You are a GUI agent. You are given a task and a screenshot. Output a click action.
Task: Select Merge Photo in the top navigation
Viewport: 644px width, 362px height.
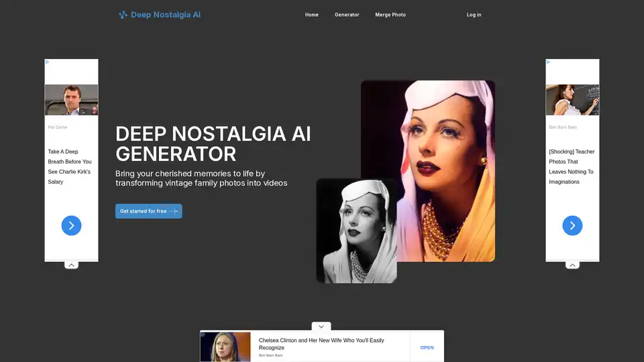tap(390, 15)
